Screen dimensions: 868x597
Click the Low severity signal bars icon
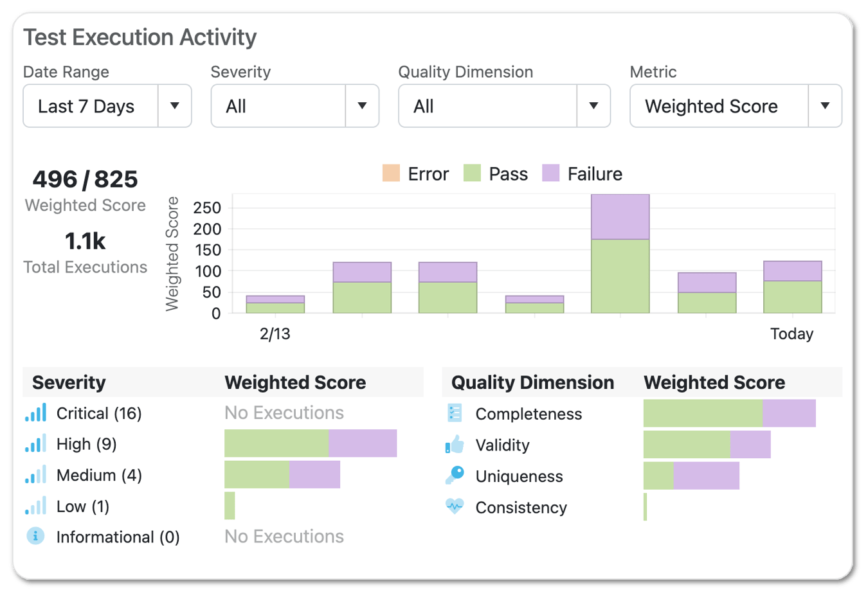tap(35, 506)
